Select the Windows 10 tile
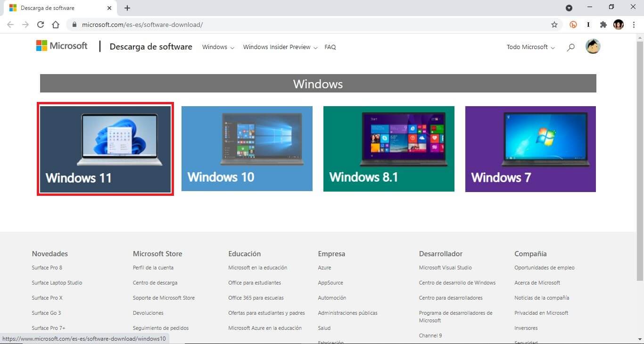 pos(247,149)
